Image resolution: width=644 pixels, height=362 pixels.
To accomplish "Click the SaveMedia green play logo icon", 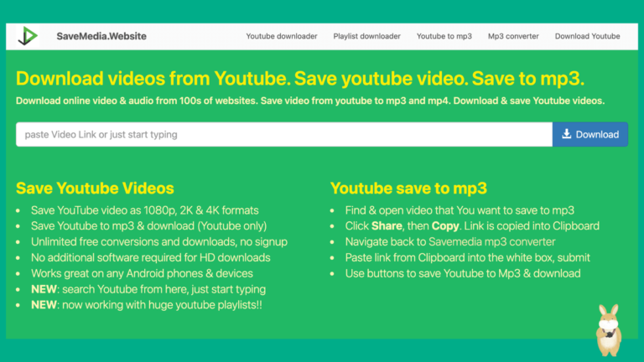I will tap(28, 36).
